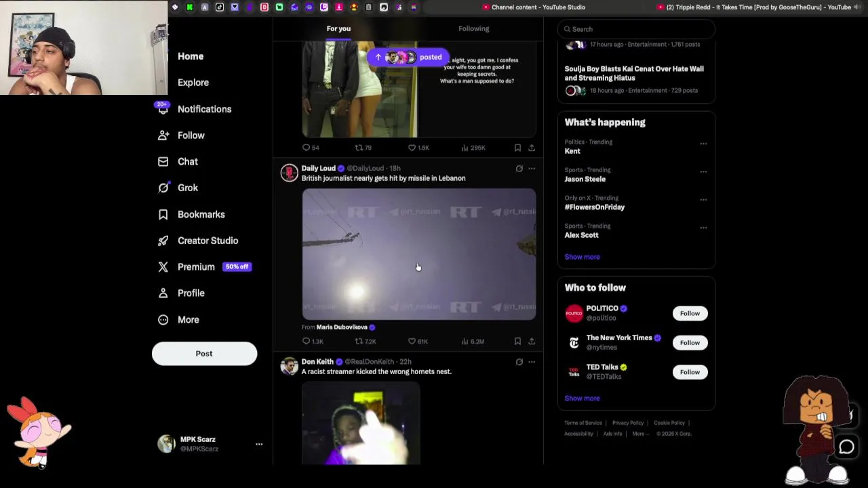Like the post with 1.6K likes
This screenshot has width=868, height=488.
tap(418, 148)
